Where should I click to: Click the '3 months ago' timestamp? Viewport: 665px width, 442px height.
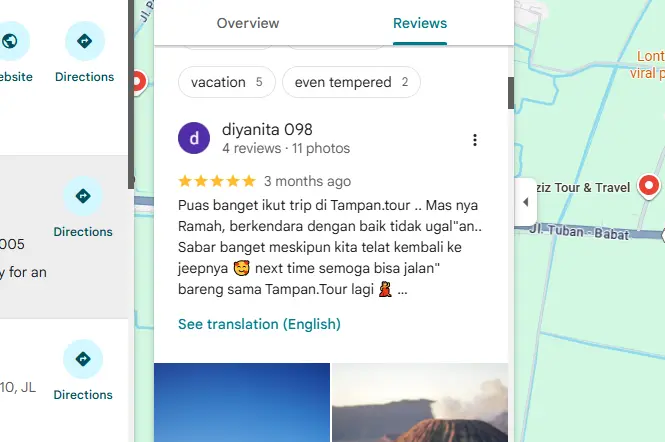[307, 181]
